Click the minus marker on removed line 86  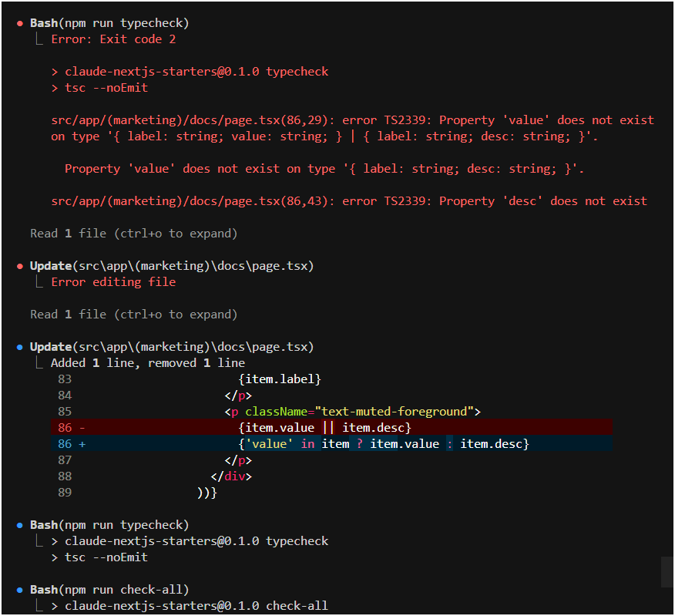[x=82, y=428]
